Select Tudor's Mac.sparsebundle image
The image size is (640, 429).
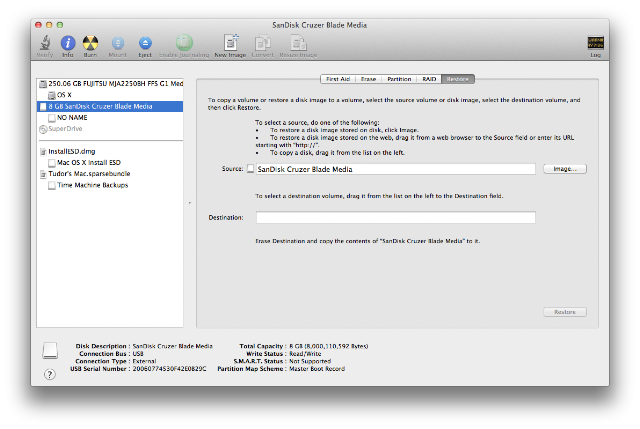tap(110, 174)
